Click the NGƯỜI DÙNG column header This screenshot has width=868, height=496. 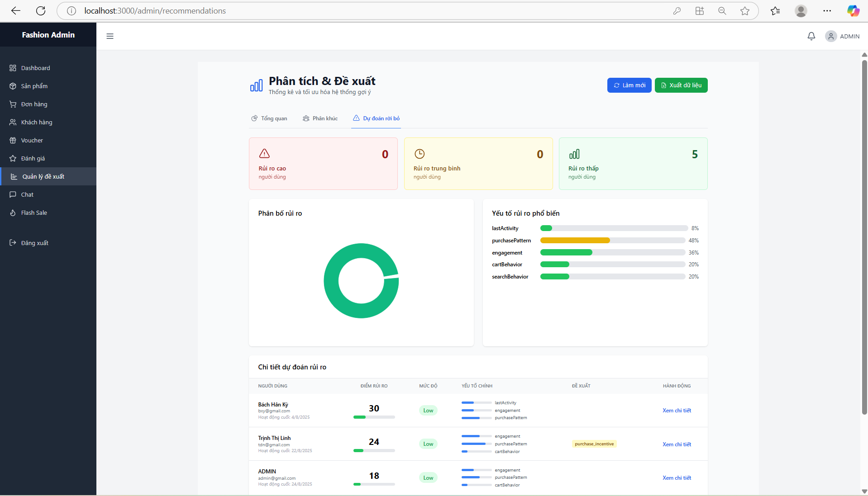click(272, 386)
